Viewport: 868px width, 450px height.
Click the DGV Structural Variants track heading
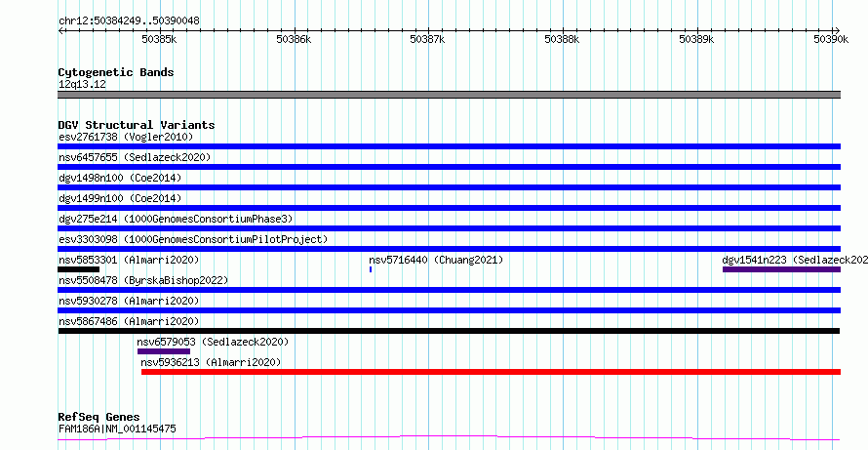tap(137, 125)
